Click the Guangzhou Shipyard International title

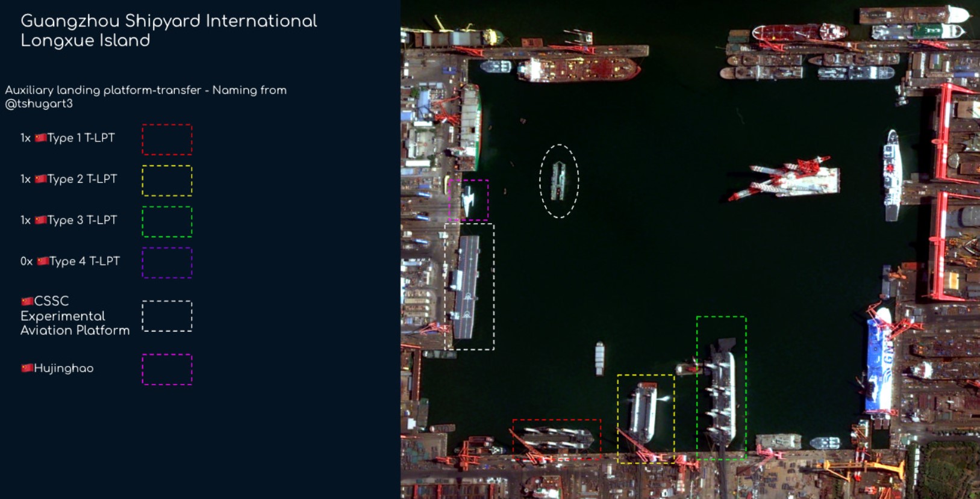[x=168, y=21]
